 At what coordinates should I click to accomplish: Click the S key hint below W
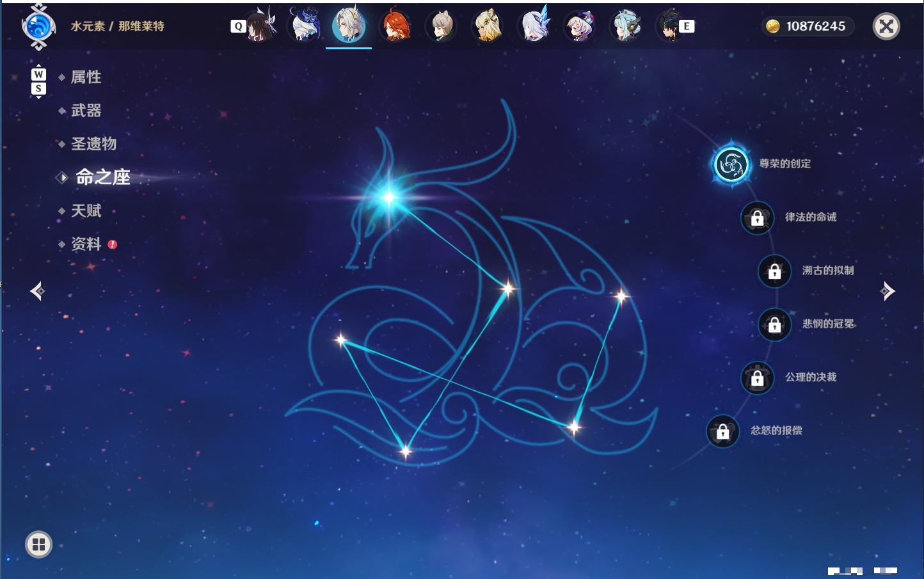pos(38,88)
